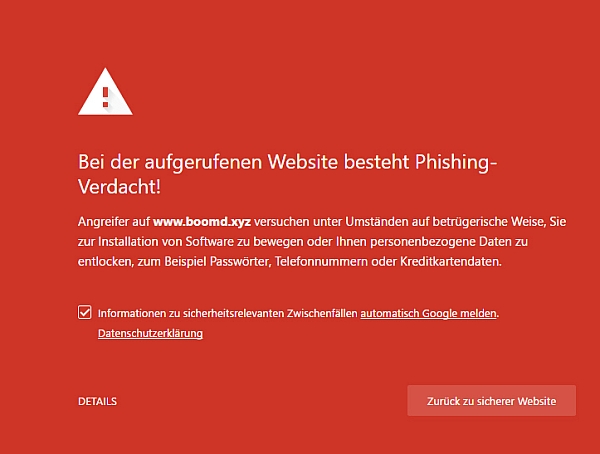
Task: Click 'Zurück zu sicherer Website' button
Action: coord(491,400)
